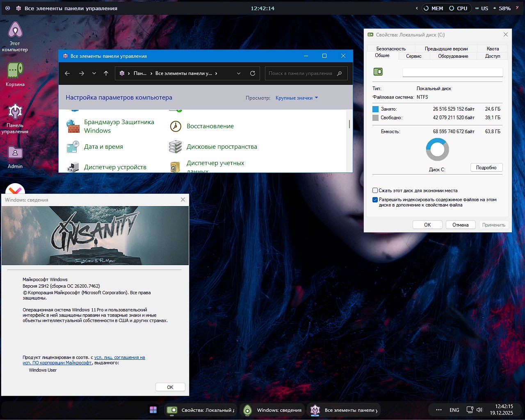Open Восстановление item in Control Panel
This screenshot has width=525, height=420.
pyautogui.click(x=211, y=126)
